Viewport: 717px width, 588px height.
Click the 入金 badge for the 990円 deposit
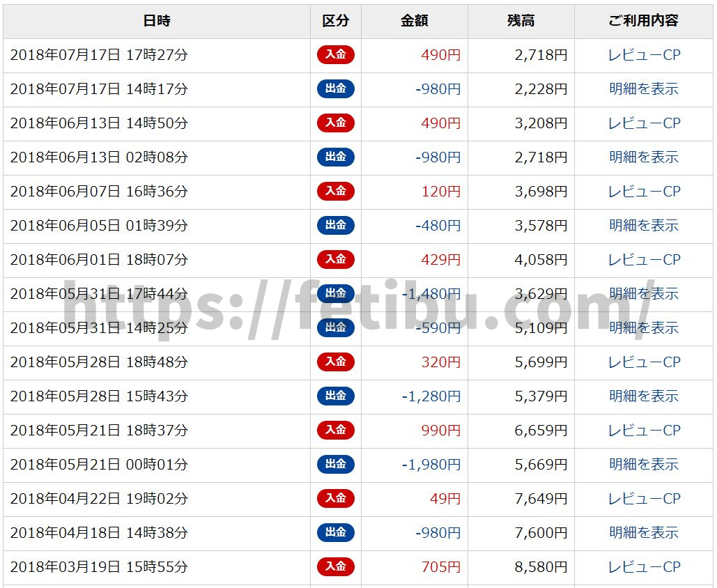click(x=335, y=431)
